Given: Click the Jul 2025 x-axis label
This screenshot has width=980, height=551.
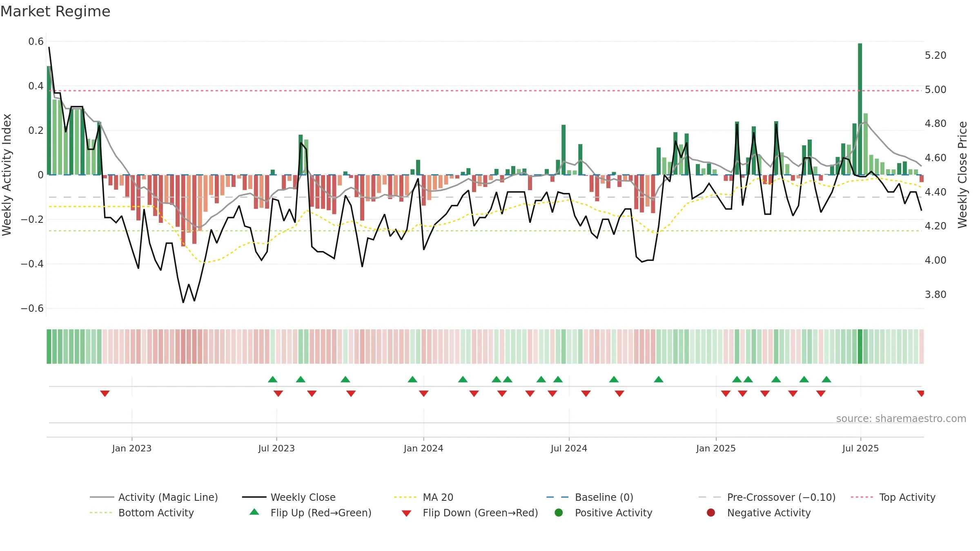Looking at the screenshot, I should click(860, 448).
